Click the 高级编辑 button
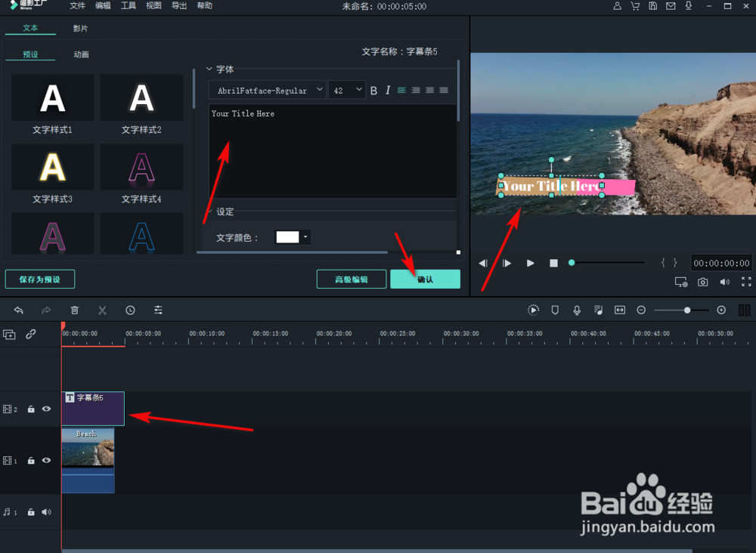Image resolution: width=756 pixels, height=553 pixels. [352, 280]
